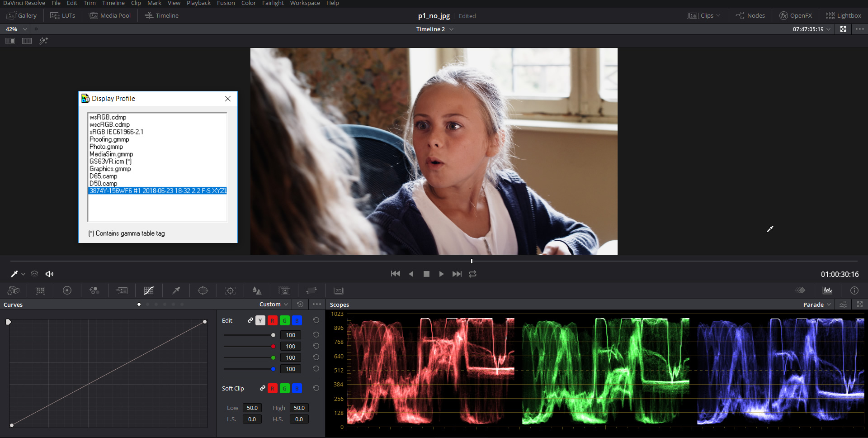This screenshot has width=868, height=438.
Task: Open the Color menu
Action: pos(248,3)
